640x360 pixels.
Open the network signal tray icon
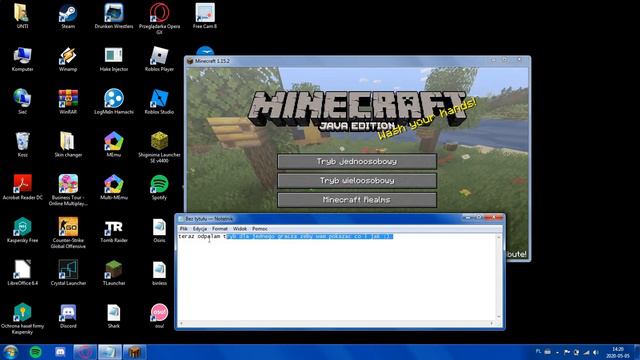586,352
